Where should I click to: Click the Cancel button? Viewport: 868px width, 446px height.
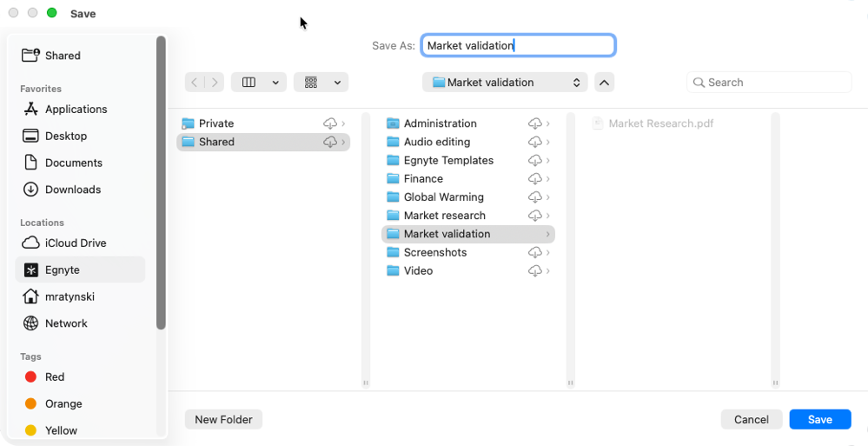[752, 419]
